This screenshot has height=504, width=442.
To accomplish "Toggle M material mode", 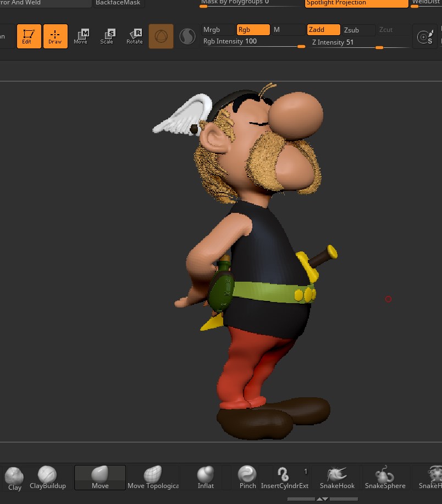I will pos(288,30).
